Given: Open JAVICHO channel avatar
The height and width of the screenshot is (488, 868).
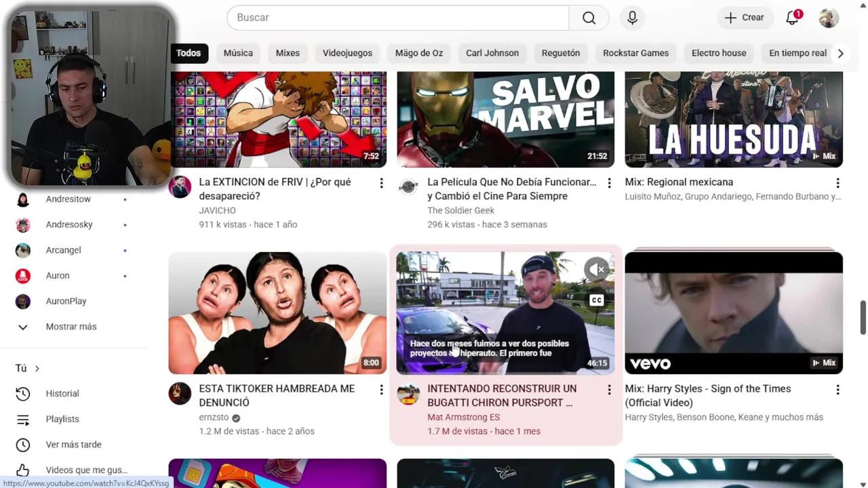Looking at the screenshot, I should (x=180, y=186).
